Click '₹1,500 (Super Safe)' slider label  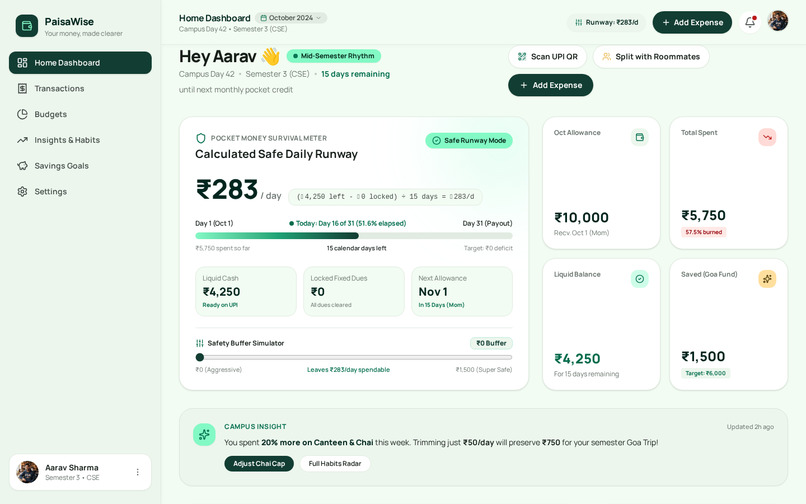click(x=484, y=370)
